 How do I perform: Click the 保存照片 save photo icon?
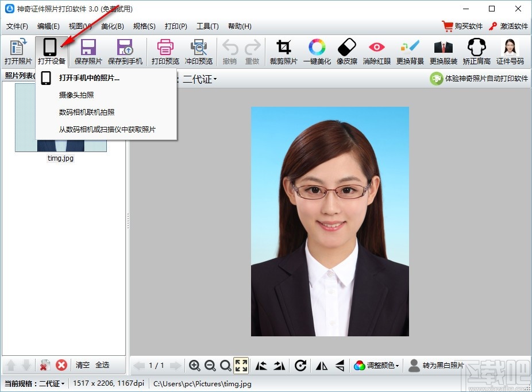click(88, 48)
